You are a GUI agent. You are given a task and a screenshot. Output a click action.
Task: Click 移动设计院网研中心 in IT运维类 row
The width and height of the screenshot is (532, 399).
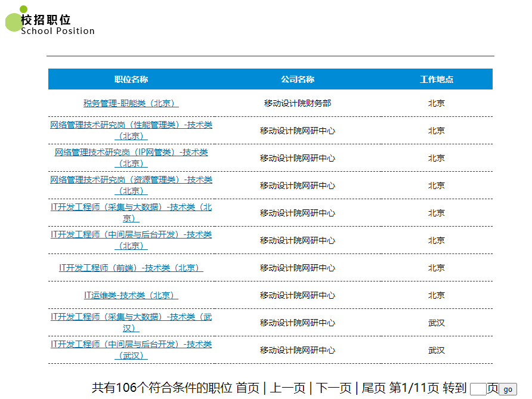click(298, 295)
